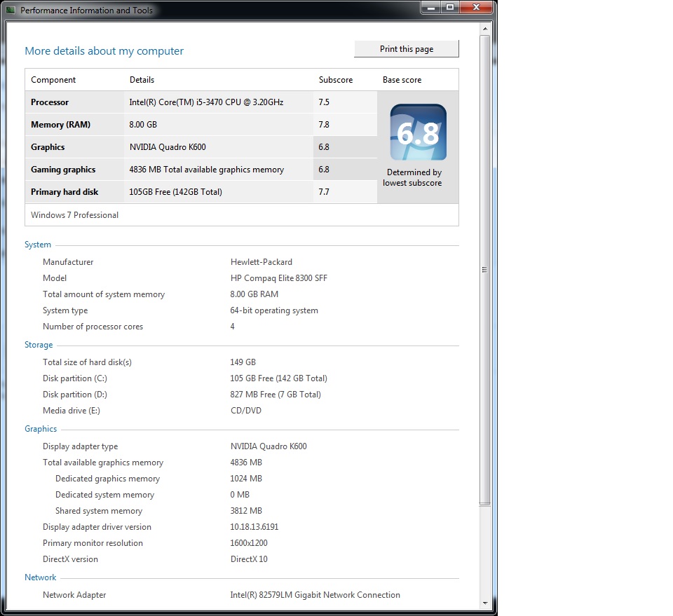
Task: Click the Graphics section heading
Action: 41,429
